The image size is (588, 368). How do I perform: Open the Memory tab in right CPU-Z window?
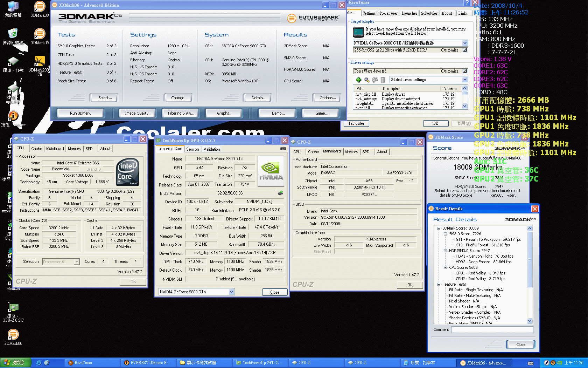coord(351,152)
